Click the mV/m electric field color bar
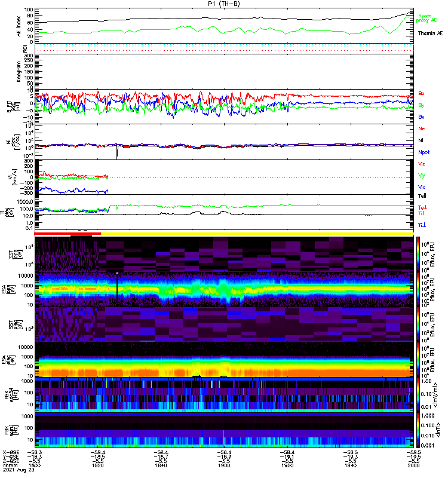 [418, 394]
